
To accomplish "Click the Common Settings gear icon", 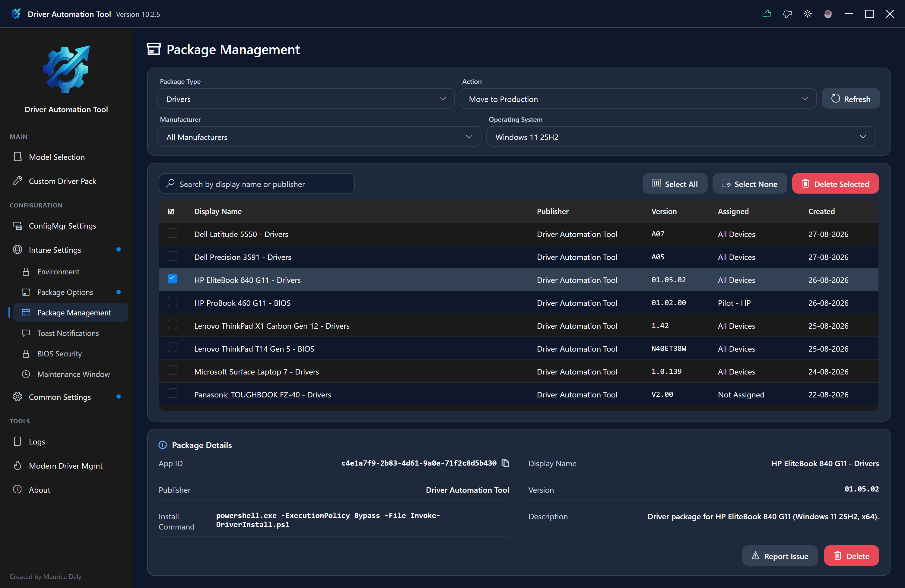I will point(17,397).
